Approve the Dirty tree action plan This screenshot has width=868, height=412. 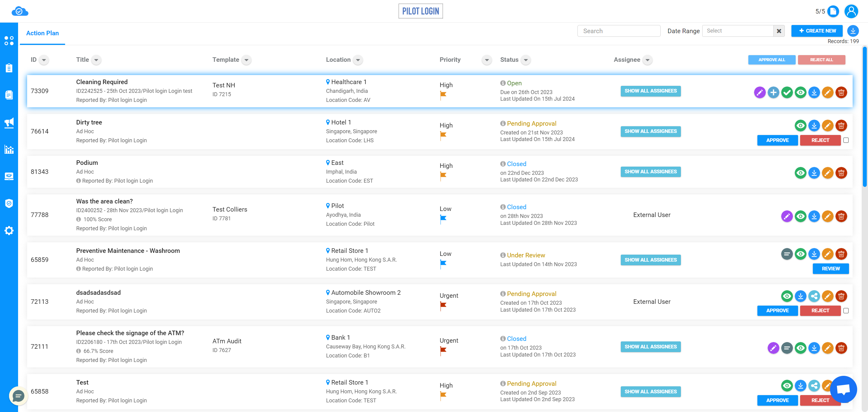[x=777, y=140]
